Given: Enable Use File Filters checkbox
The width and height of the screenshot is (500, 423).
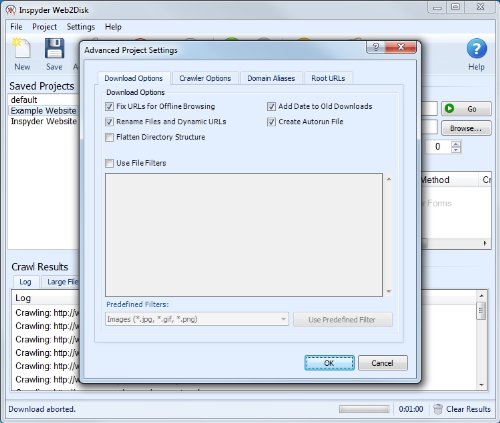Looking at the screenshot, I should [x=109, y=163].
